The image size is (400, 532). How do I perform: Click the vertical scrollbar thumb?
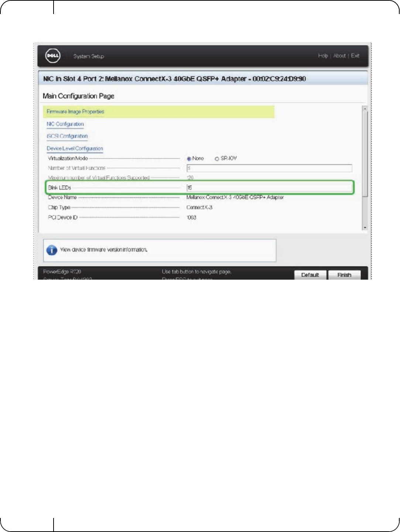click(x=365, y=153)
